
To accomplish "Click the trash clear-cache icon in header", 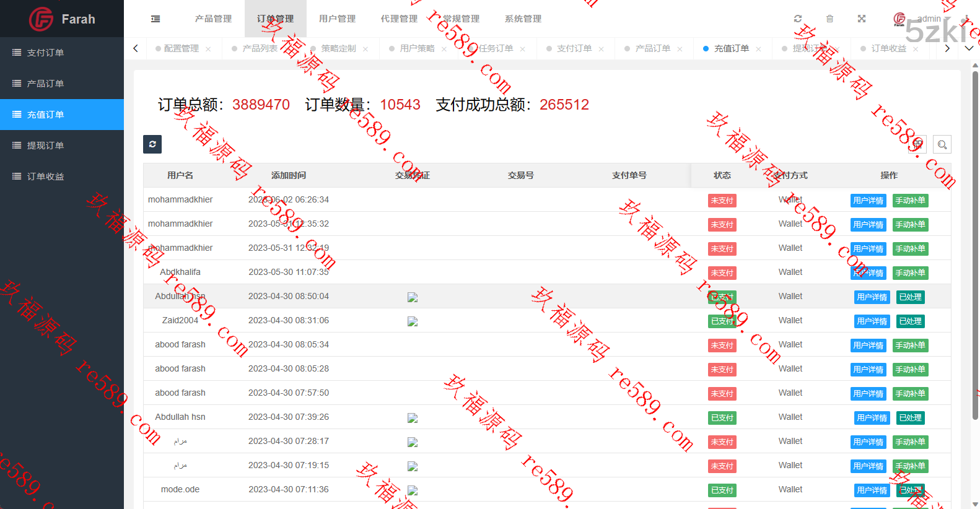I will [829, 19].
